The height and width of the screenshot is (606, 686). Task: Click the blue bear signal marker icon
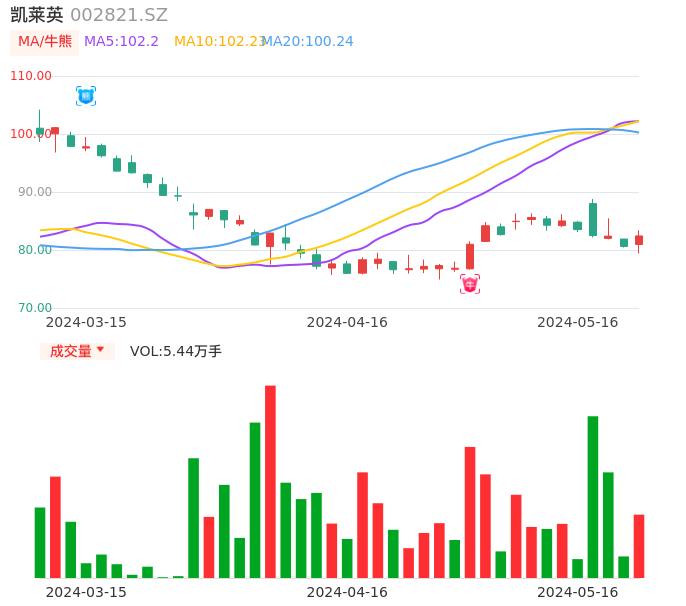(x=86, y=96)
